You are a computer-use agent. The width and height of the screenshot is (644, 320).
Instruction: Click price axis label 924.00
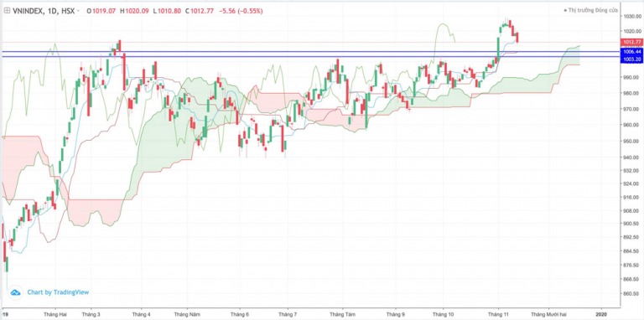tap(632, 183)
